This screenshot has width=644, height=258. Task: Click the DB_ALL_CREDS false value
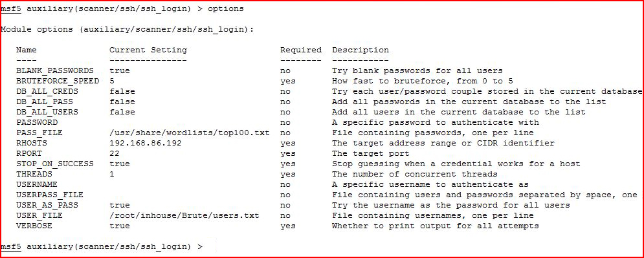pyautogui.click(x=122, y=91)
